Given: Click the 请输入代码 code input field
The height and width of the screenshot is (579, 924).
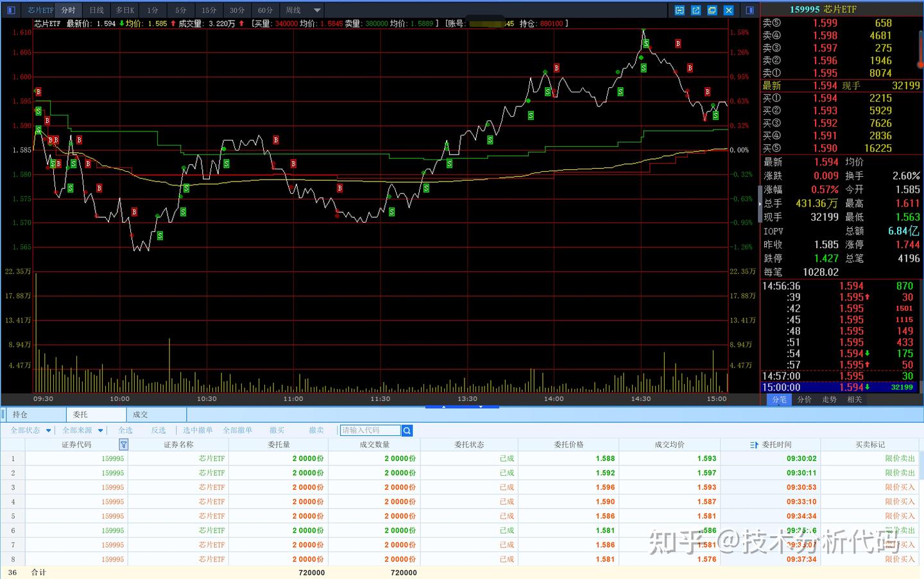Looking at the screenshot, I should [370, 430].
